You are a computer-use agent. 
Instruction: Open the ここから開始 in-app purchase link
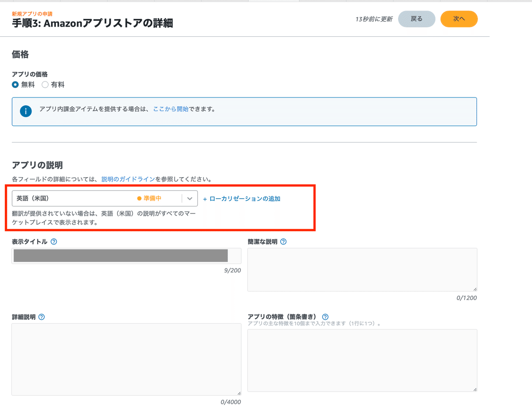tap(171, 109)
